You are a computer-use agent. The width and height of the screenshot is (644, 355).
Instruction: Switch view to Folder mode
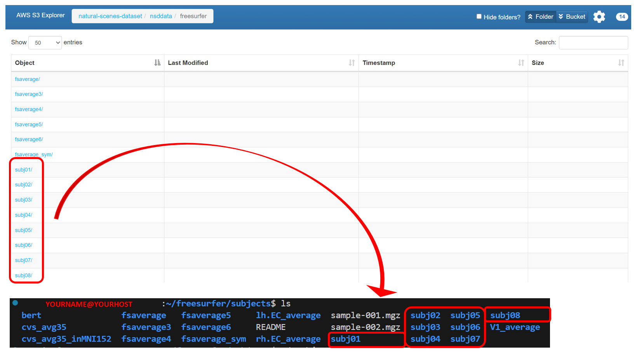pyautogui.click(x=540, y=17)
